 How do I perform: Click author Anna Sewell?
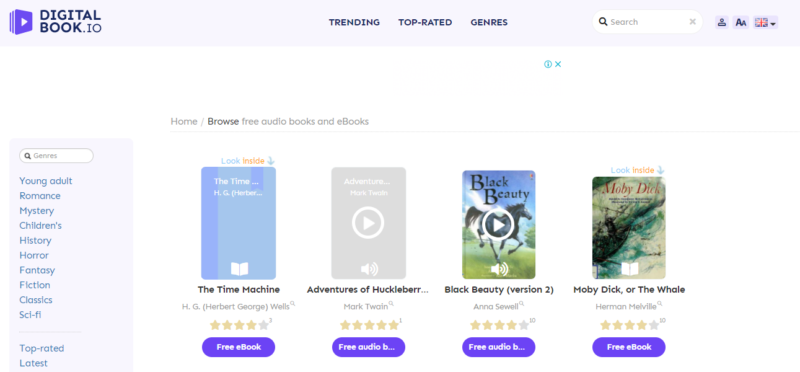point(496,307)
